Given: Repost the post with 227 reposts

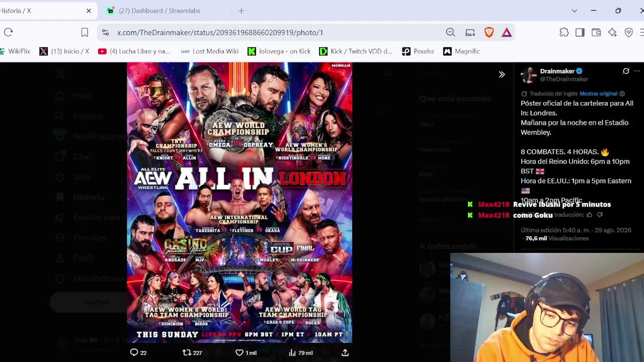Looking at the screenshot, I should click(x=192, y=353).
